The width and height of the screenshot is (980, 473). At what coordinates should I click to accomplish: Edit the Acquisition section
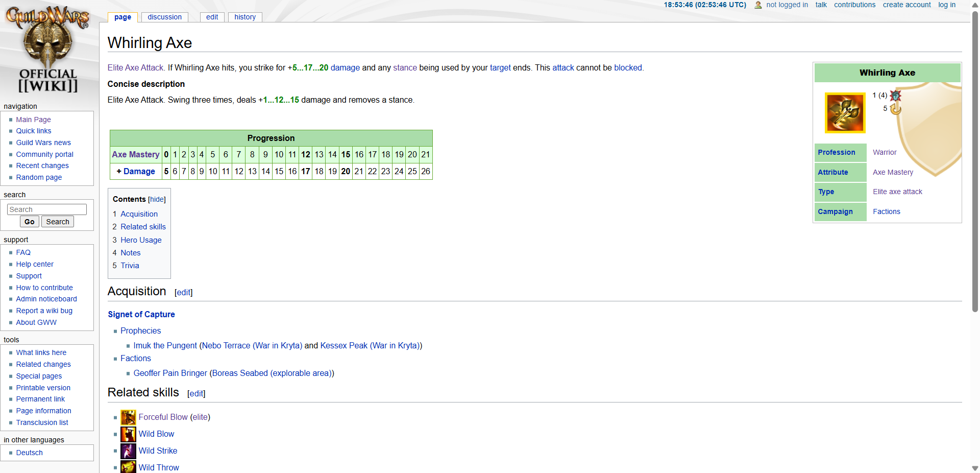pyautogui.click(x=184, y=293)
